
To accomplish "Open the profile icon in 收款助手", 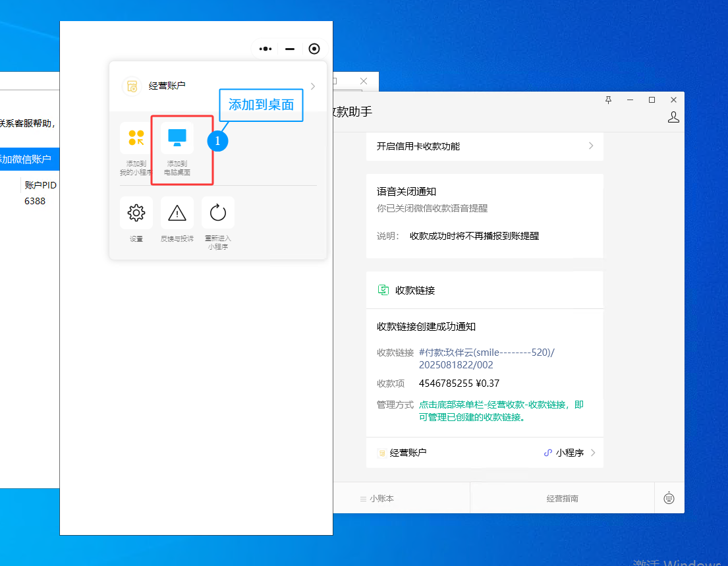I will [673, 117].
